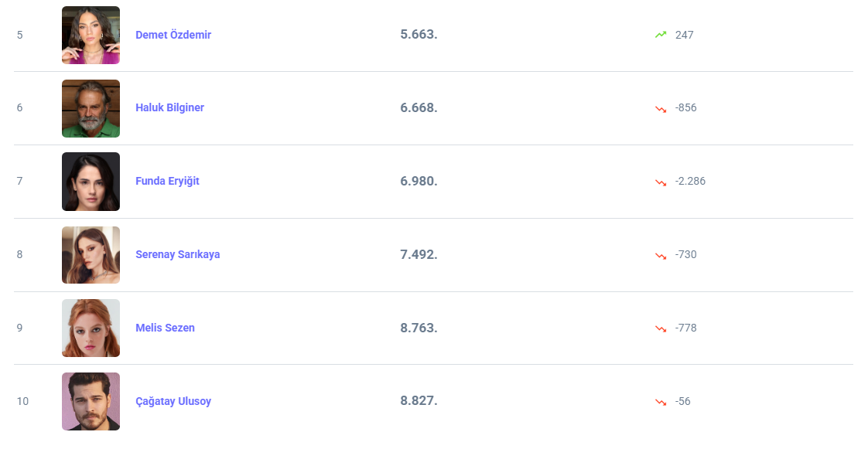Image resolution: width=868 pixels, height=449 pixels.
Task: Open Haluk Bilginer's profile link
Action: tap(169, 108)
